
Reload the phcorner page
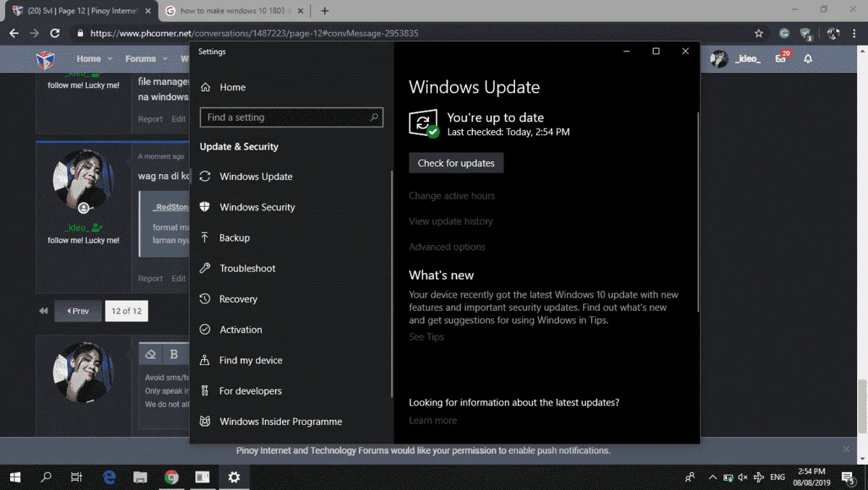[55, 33]
